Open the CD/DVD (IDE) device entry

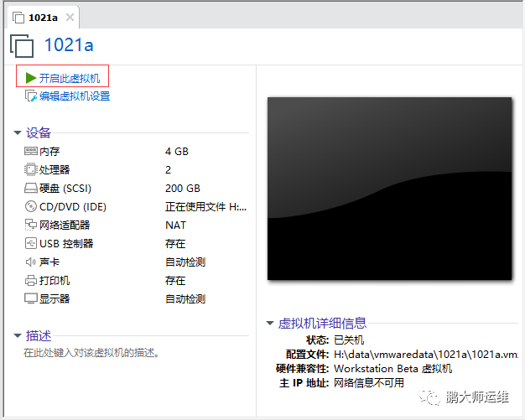click(x=73, y=206)
